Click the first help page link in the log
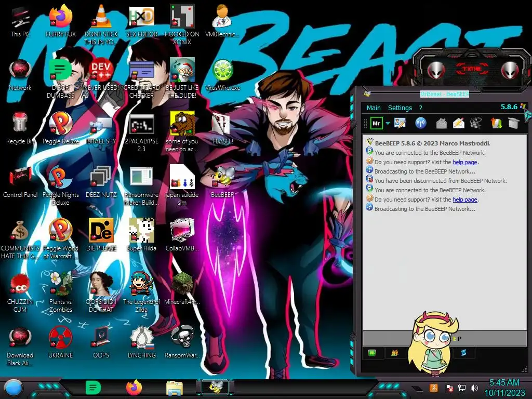This screenshot has width=532, height=399. pos(465,162)
